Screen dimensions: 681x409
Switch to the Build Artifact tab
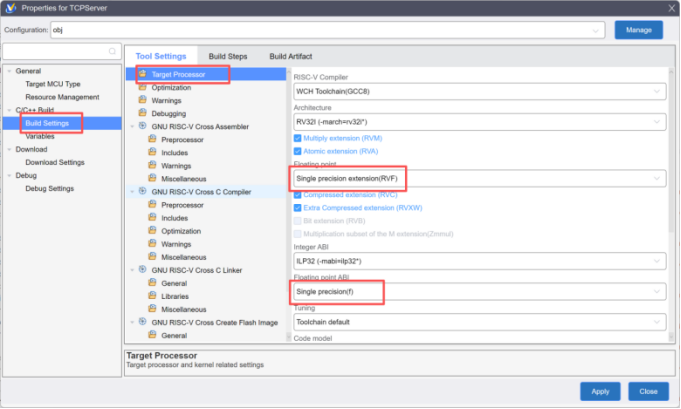click(x=291, y=56)
